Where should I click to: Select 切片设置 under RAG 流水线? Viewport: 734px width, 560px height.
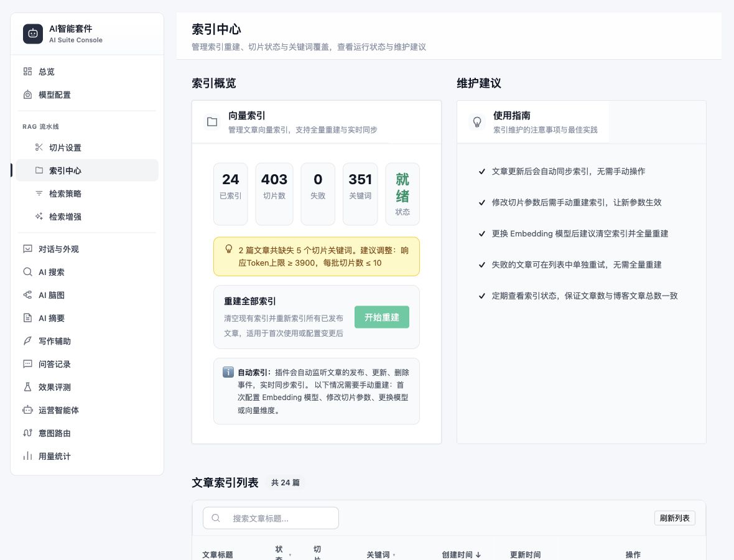click(87, 147)
